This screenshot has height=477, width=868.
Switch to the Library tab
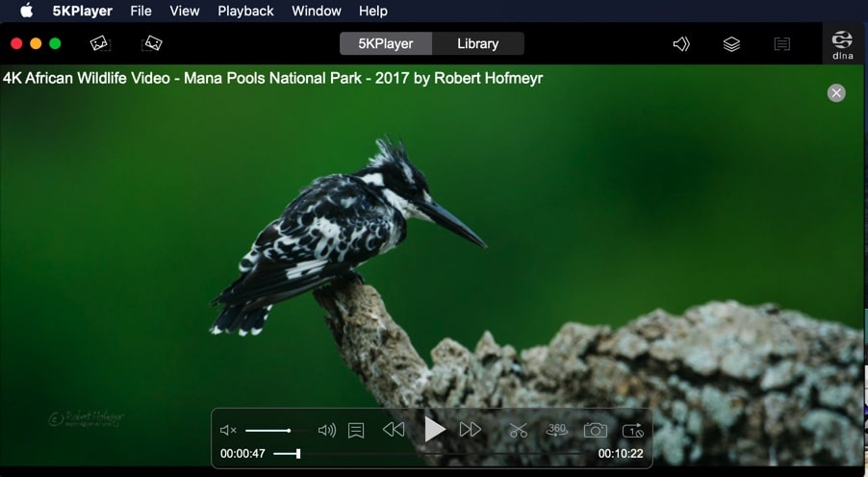click(477, 43)
